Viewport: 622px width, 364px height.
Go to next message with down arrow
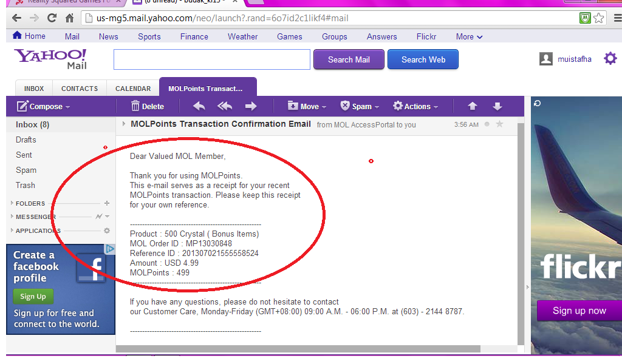[497, 106]
